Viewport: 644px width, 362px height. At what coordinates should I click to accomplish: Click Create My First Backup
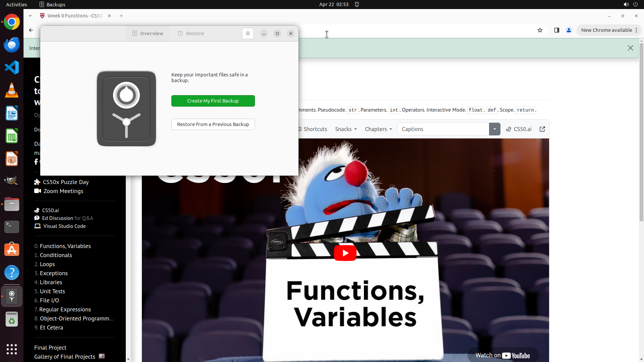pos(213,101)
